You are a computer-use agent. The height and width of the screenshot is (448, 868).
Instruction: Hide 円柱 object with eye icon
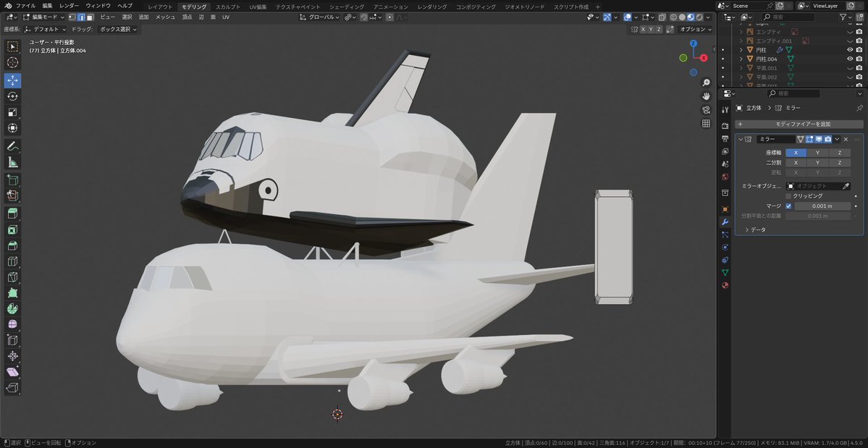(850, 50)
